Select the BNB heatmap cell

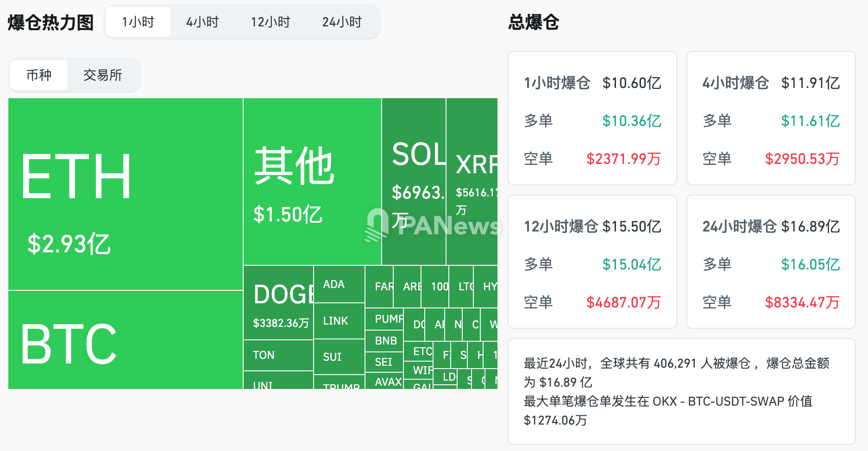point(384,341)
